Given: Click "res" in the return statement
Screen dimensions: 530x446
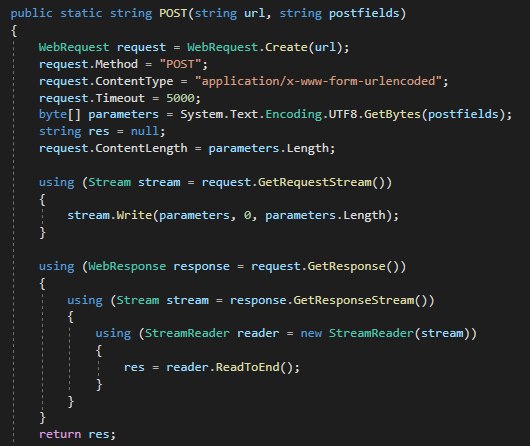Looking at the screenshot, I should tap(98, 435).
